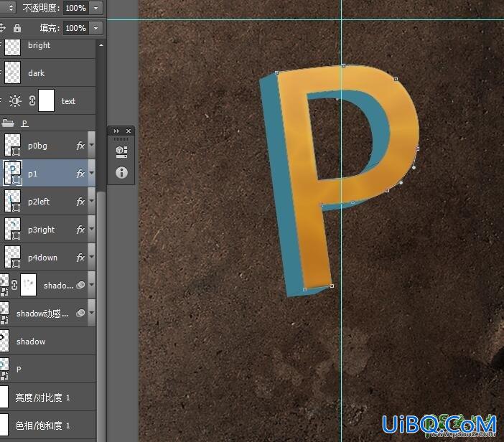Click the brightness adjustment icon on text layer
This screenshot has height=442, width=504.
coord(15,101)
